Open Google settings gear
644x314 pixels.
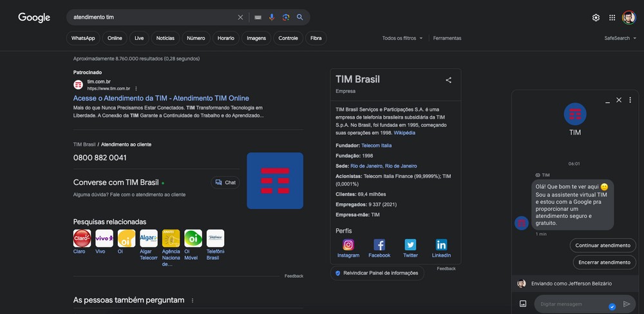(596, 17)
